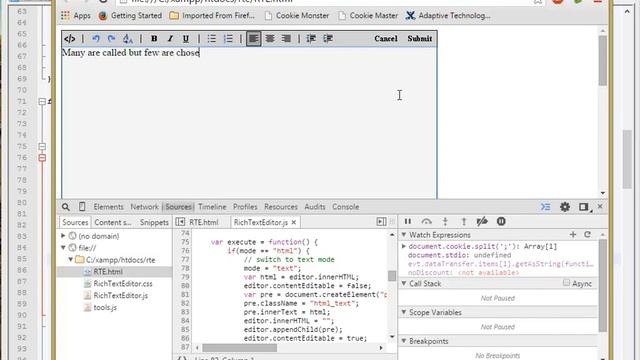640x360 pixels.
Task: Select the Snippets navigator tab
Action: (x=154, y=222)
